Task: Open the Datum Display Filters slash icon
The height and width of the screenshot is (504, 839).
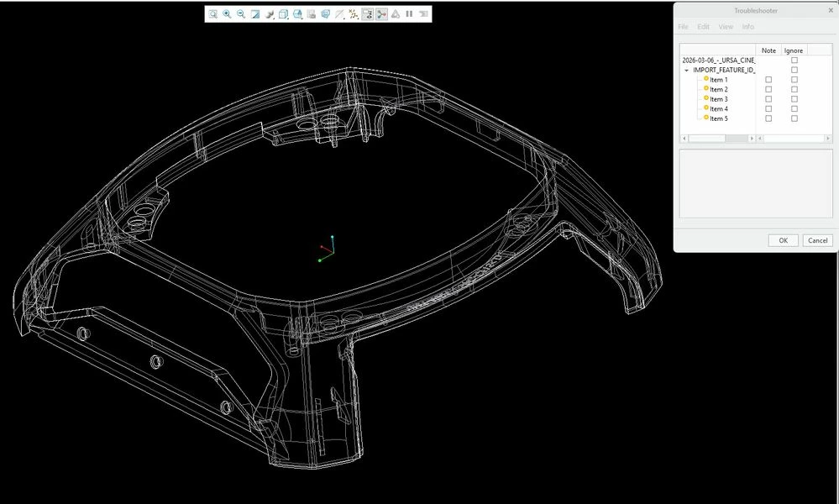Action: pos(339,14)
